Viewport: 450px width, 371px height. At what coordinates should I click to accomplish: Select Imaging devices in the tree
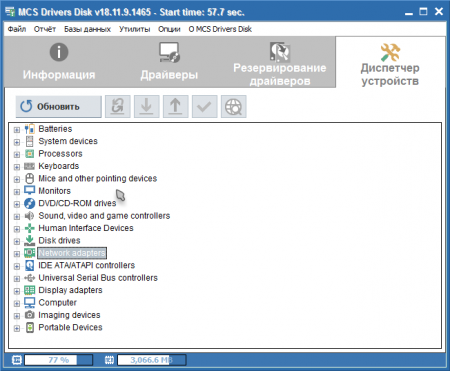(69, 315)
